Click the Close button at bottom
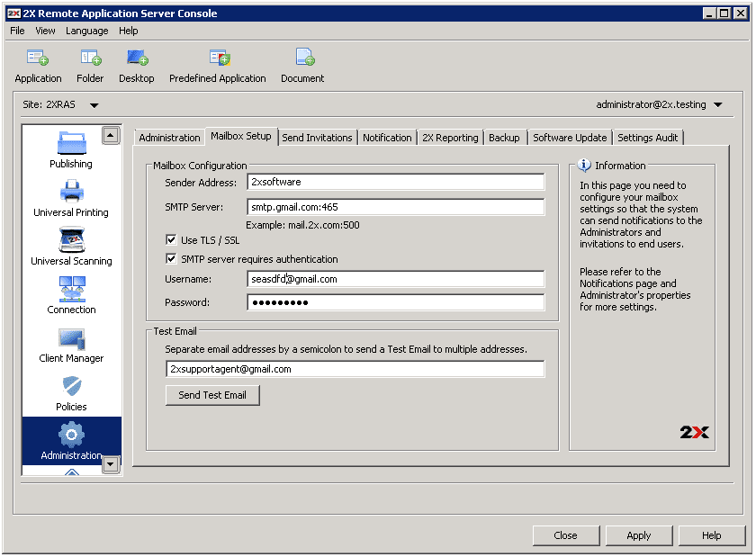756x557 pixels. coord(566,535)
